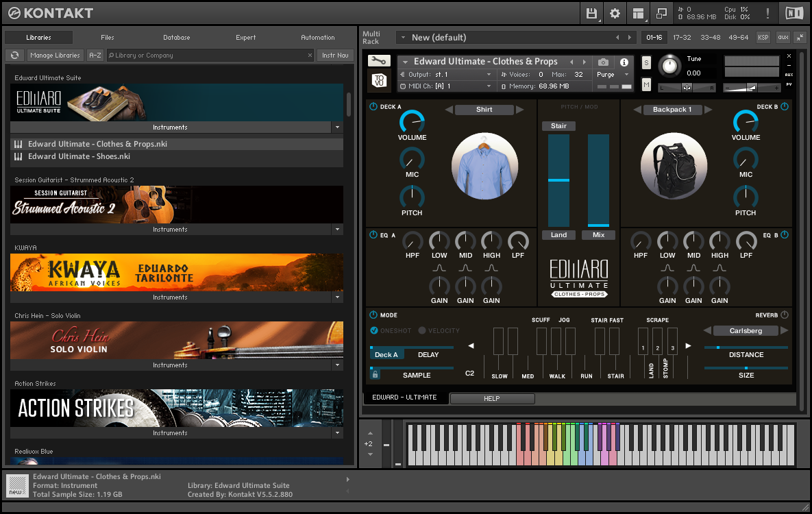Screen dimensions: 812x514
Task: Open Kontakt options gear icon
Action: [x=615, y=14]
